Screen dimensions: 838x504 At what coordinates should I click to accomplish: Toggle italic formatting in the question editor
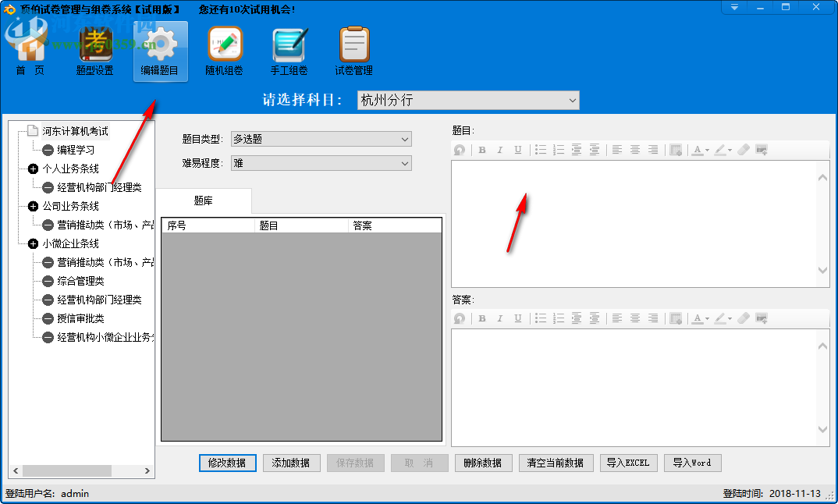point(499,149)
